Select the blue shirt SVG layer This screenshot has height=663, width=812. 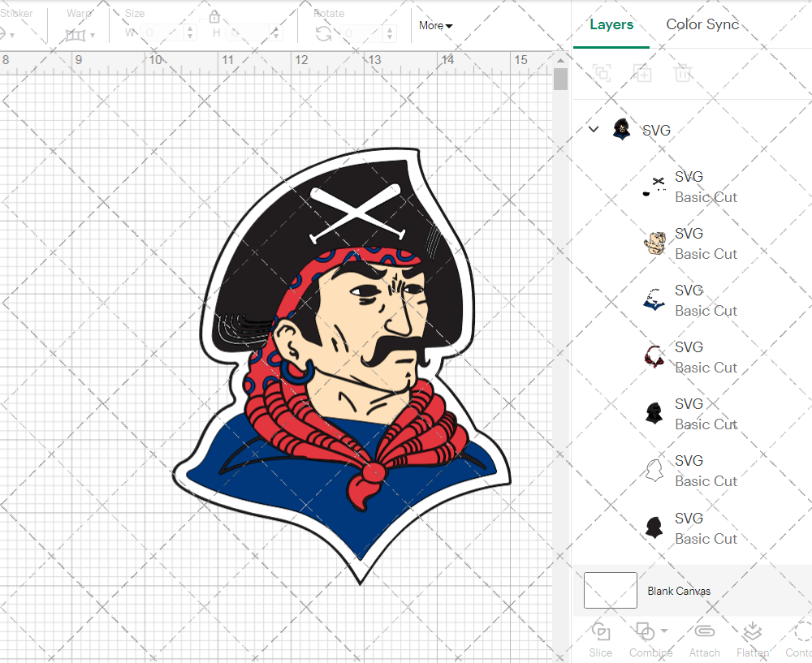coord(692,301)
